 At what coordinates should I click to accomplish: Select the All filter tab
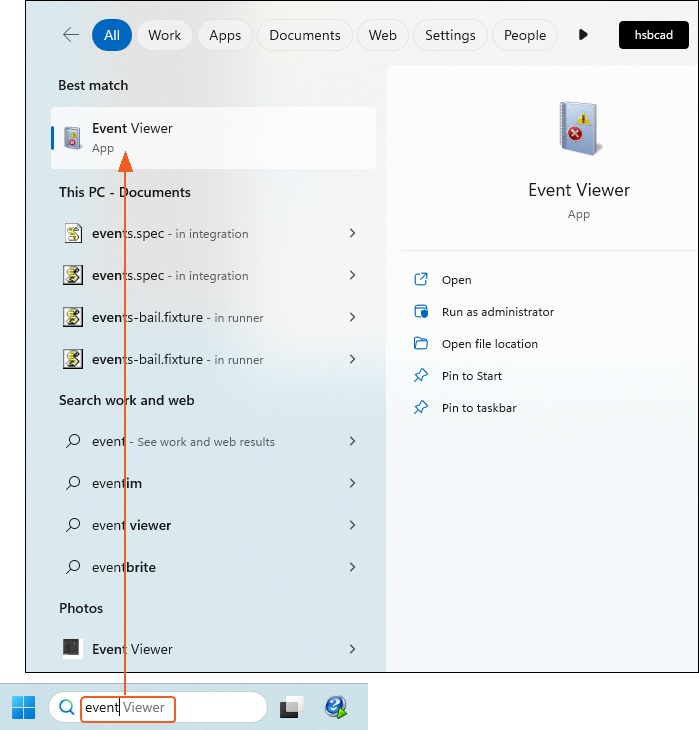112,35
